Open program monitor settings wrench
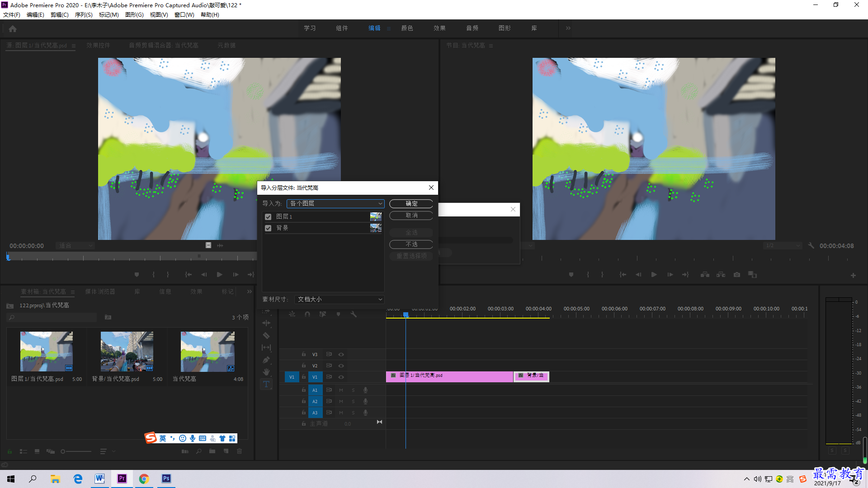Viewport: 868px width, 488px height. pos(811,246)
